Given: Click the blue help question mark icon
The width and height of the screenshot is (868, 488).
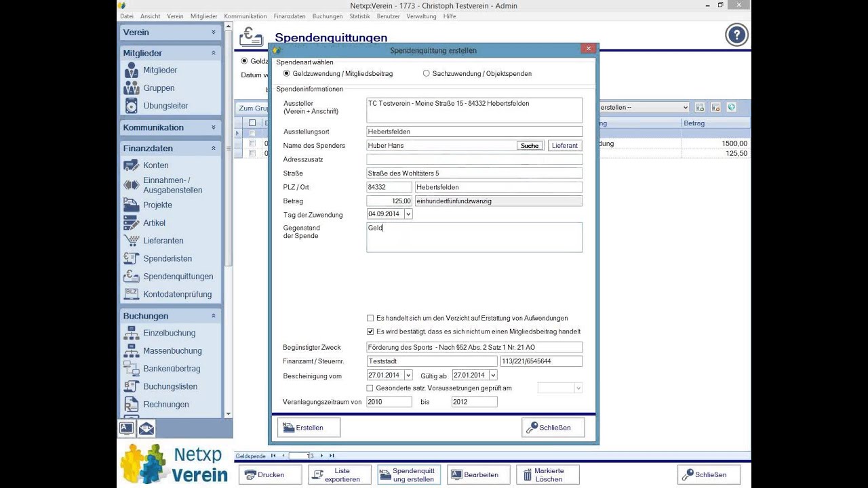Looking at the screenshot, I should point(736,35).
